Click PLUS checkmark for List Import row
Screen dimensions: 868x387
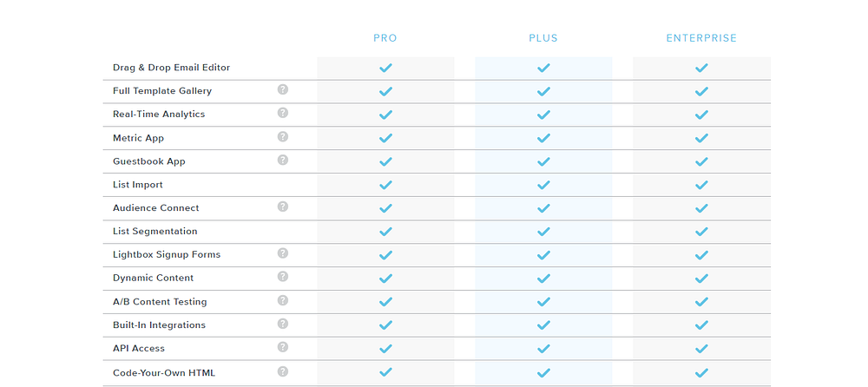[x=543, y=185]
